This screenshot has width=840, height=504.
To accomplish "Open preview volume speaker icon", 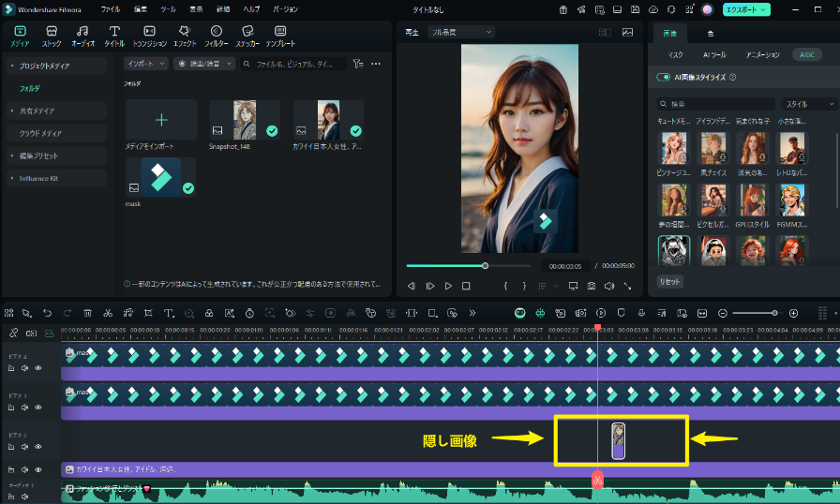I will pos(609,287).
